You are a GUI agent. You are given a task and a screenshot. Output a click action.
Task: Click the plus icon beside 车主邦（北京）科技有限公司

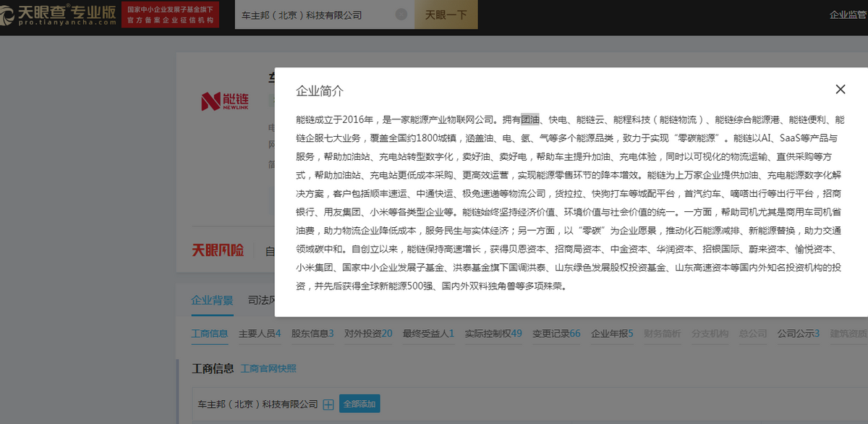(x=328, y=404)
